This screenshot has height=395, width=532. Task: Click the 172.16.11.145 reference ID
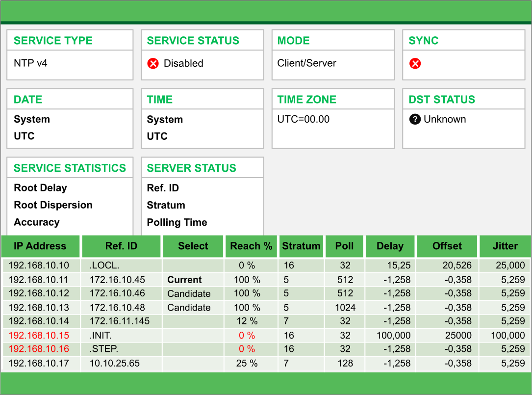[119, 321]
